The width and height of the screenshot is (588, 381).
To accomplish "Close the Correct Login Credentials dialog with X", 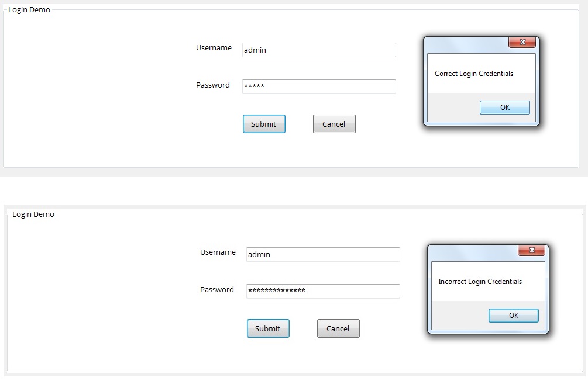I will [x=522, y=42].
